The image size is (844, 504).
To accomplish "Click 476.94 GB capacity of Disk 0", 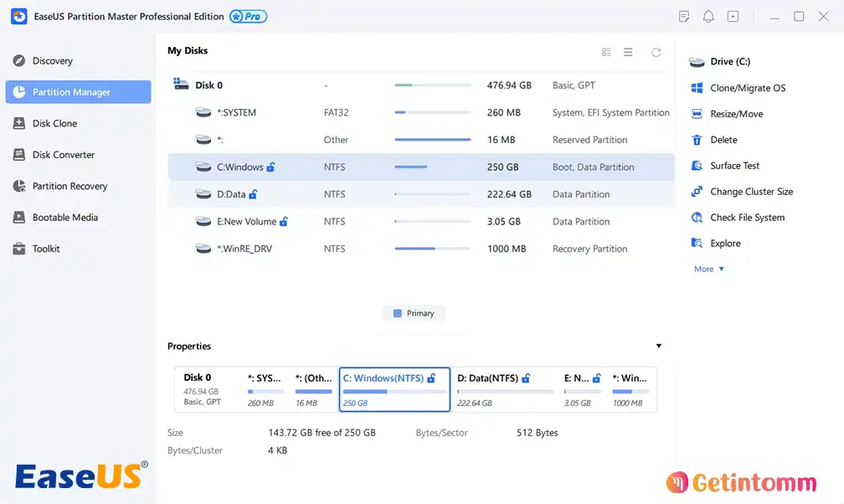I will (509, 85).
